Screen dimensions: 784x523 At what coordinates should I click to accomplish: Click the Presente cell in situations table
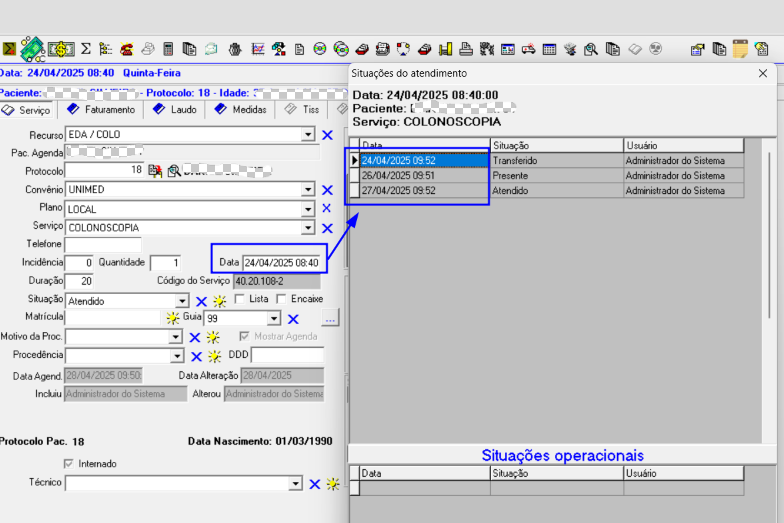tap(557, 176)
